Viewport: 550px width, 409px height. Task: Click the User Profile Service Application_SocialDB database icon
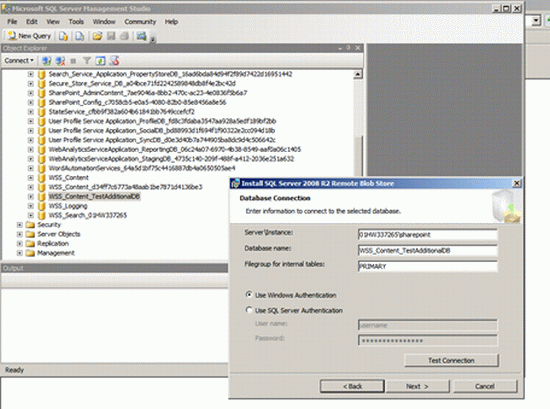click(41, 131)
